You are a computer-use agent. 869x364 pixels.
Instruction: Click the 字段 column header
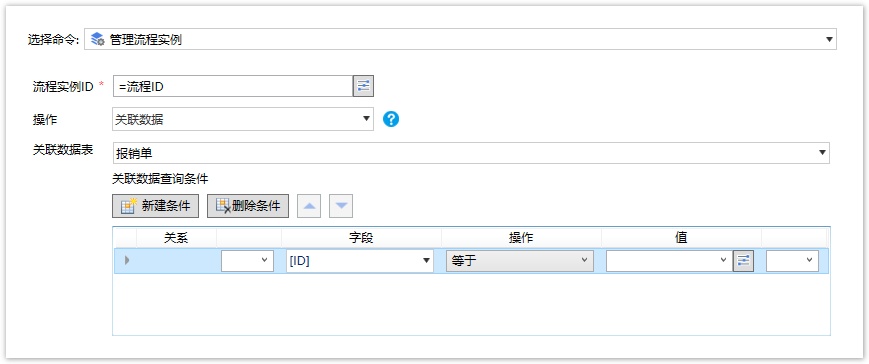pyautogui.click(x=361, y=238)
